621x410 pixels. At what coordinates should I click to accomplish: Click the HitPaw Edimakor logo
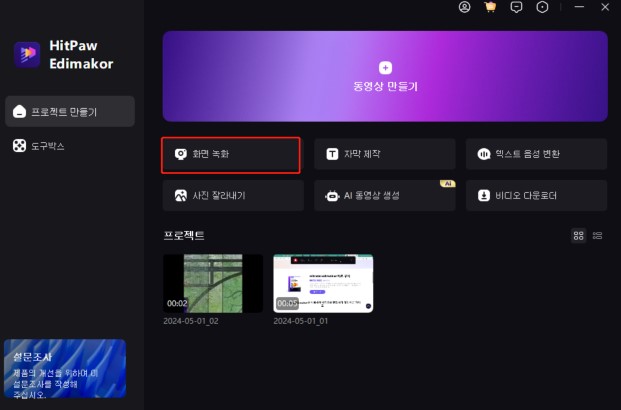(x=27, y=54)
